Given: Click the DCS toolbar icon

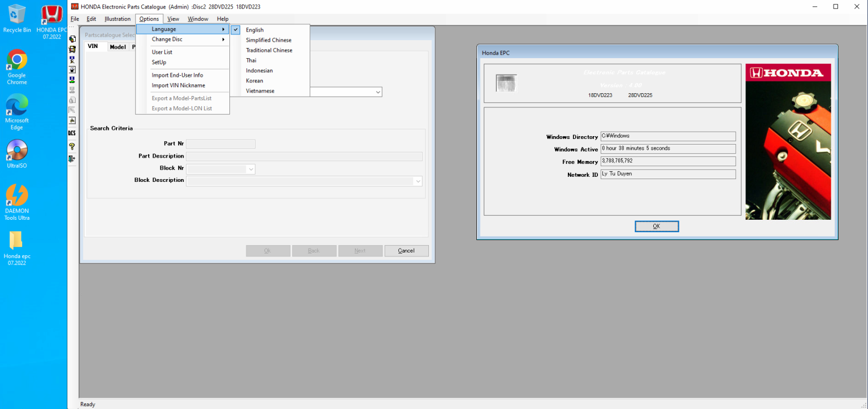Looking at the screenshot, I should tap(72, 133).
